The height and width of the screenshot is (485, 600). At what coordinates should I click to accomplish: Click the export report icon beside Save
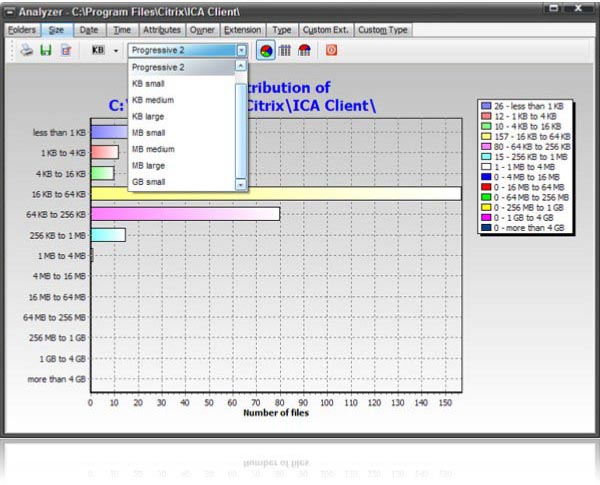pos(66,49)
